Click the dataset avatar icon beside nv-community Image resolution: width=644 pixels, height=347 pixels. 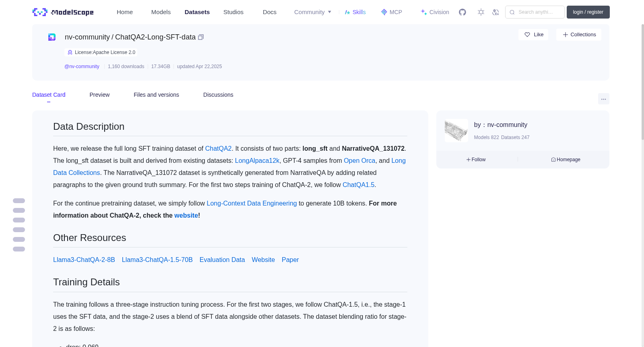(52, 37)
